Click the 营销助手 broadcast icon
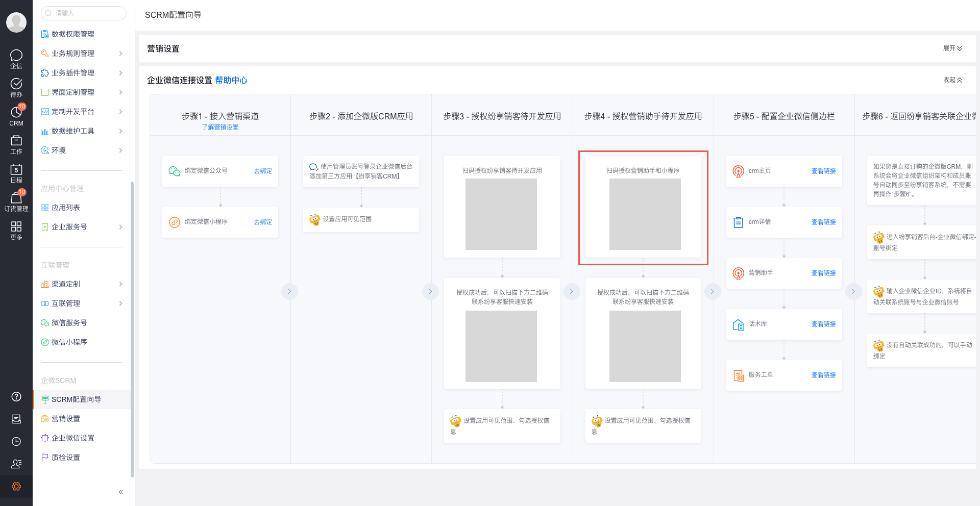The width and height of the screenshot is (980, 506). point(738,273)
